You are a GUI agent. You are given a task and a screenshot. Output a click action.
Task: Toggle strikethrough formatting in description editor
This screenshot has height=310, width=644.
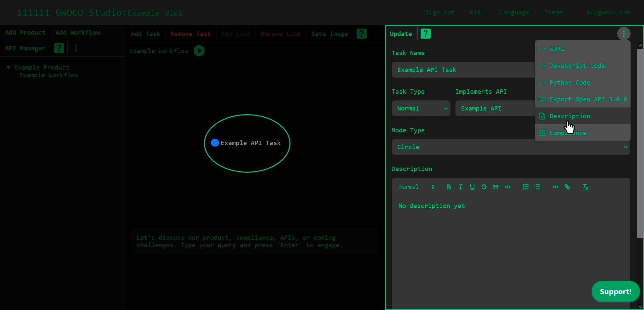pos(484,187)
